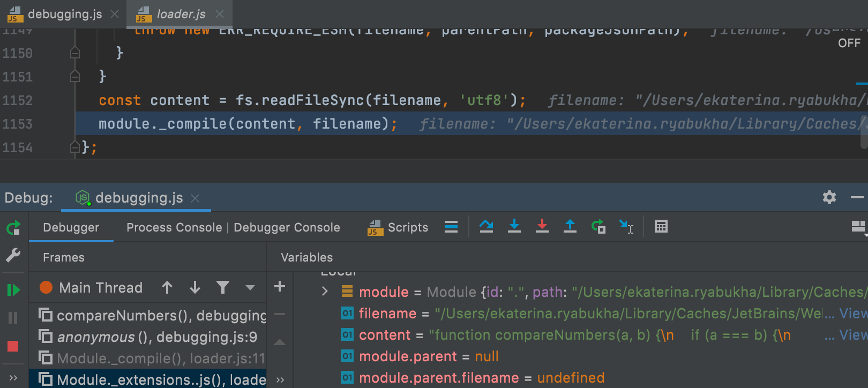
Task: Open the Scripts tab
Action: [398, 227]
